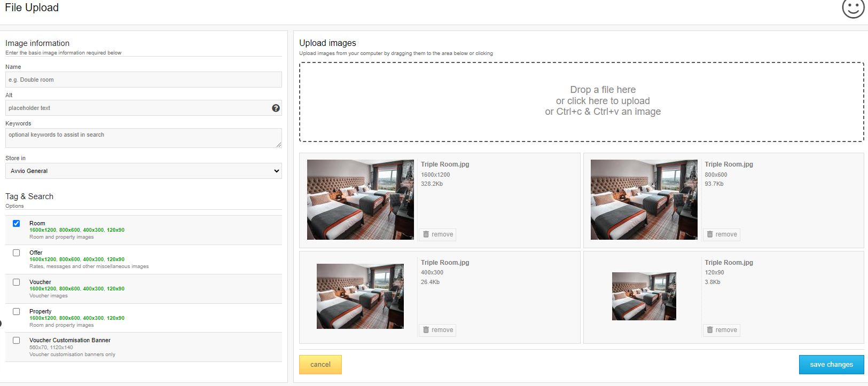Click "Rates, messages and other miscellaneous images" text
The image size is (868, 386).
(89, 266)
